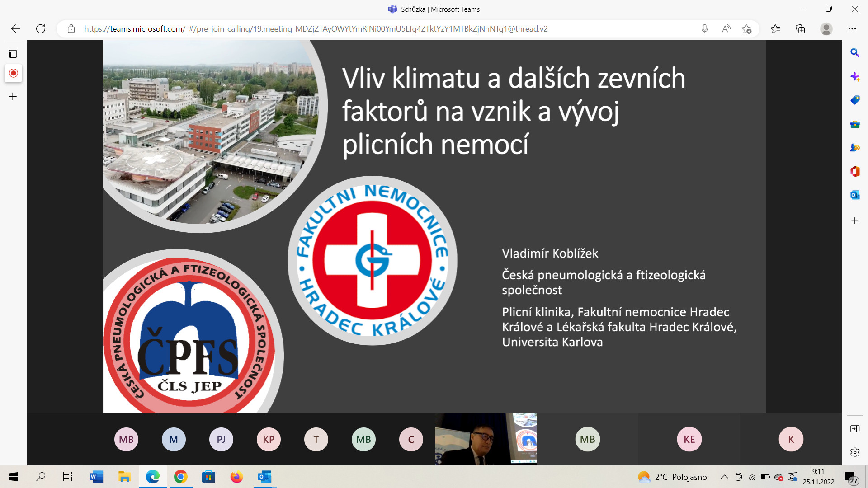This screenshot has width=868, height=488.
Task: Open the notification center with 27 notifications
Action: 850,477
